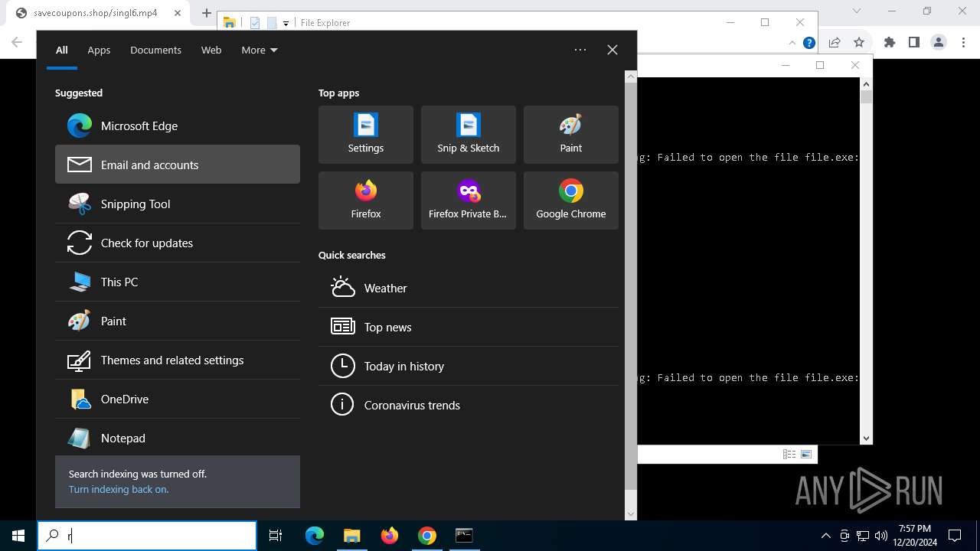
Task: Select Email and accounts suggestion
Action: [x=178, y=165]
